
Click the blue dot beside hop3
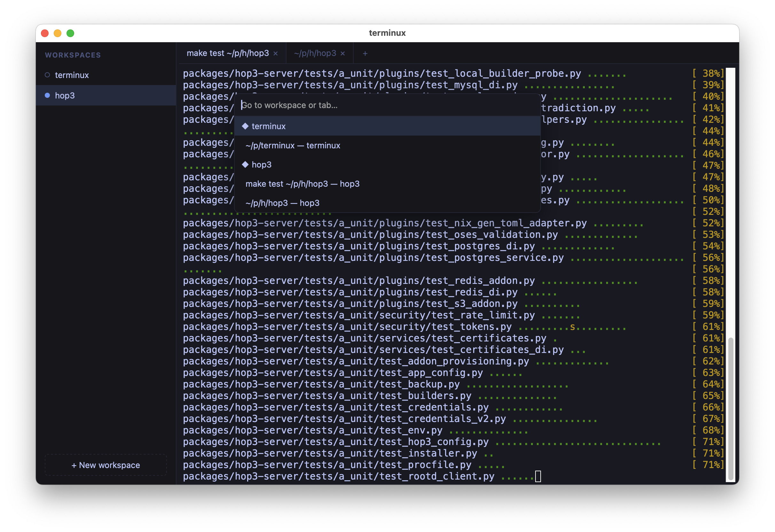pos(47,95)
